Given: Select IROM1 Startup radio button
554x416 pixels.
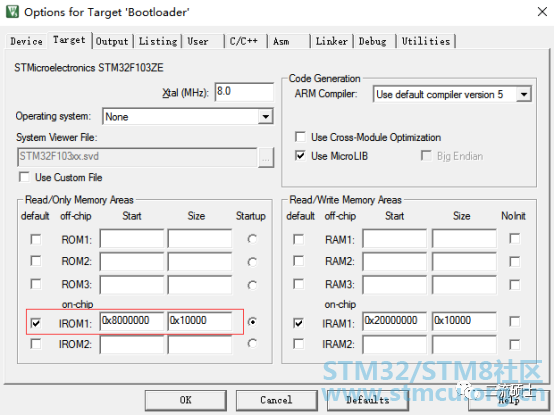Looking at the screenshot, I should click(x=252, y=322).
